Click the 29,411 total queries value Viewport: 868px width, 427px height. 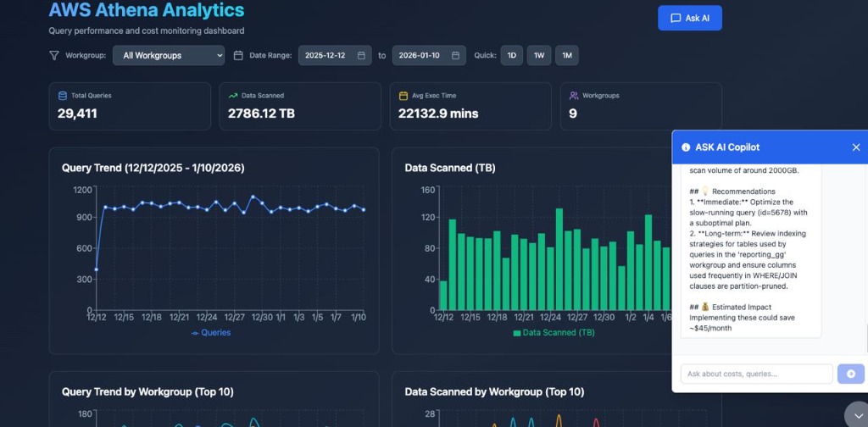coord(77,114)
